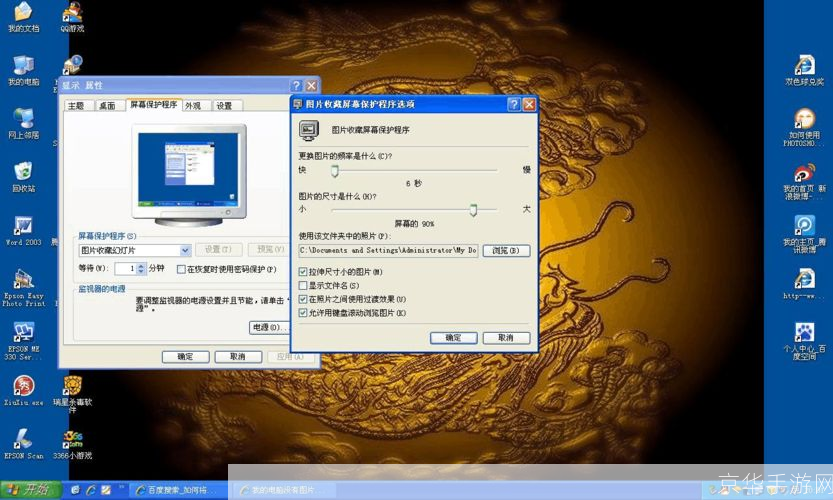Enable 显示文件名 checkbox
The image size is (833, 500).
click(x=303, y=285)
